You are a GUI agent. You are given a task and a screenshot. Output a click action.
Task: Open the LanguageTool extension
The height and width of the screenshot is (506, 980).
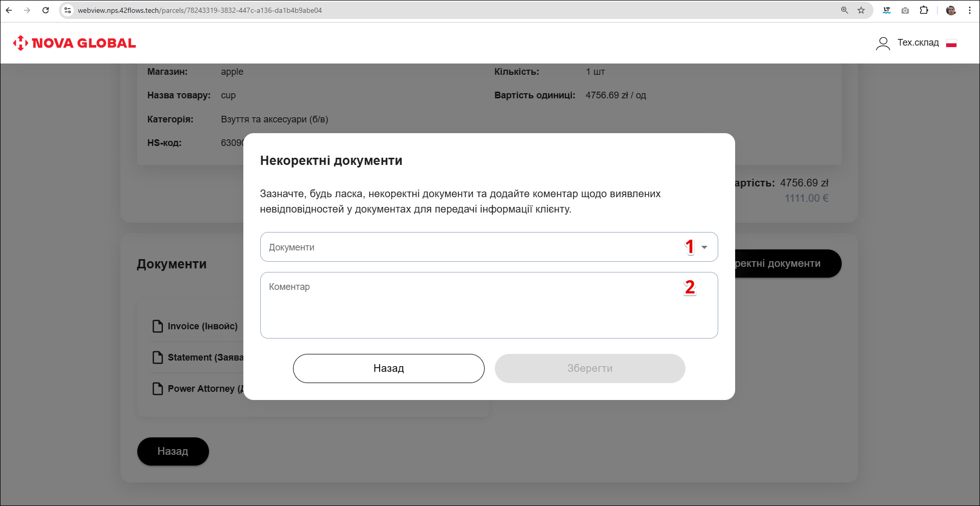click(887, 10)
